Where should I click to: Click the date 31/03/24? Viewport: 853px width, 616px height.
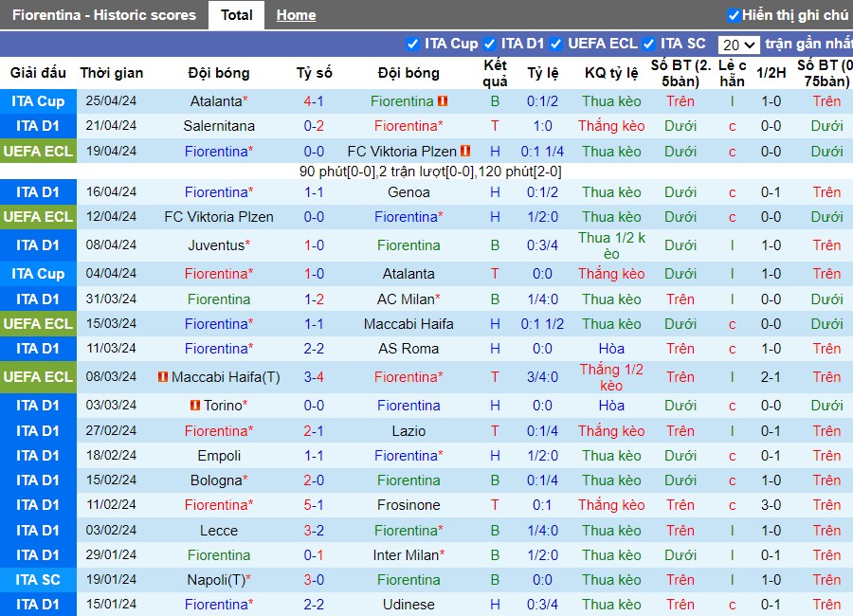click(x=111, y=299)
